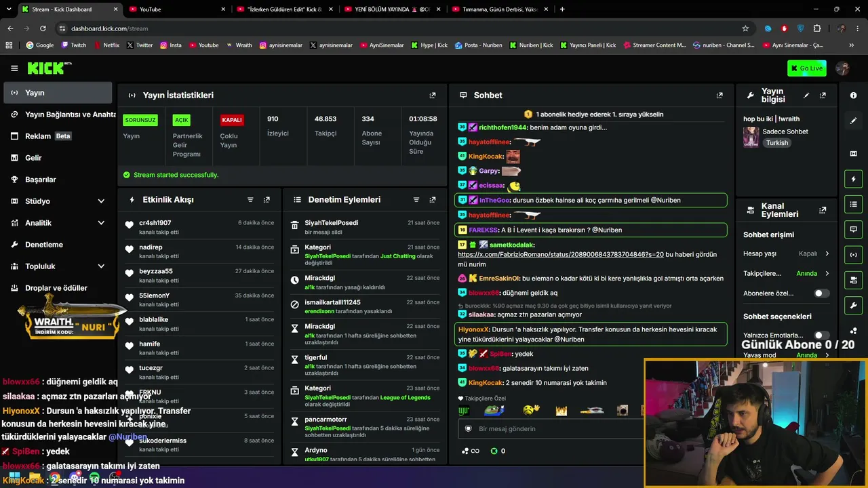
Task: Toggle the broadcast signal icon in right sidebar
Action: [x=853, y=254]
